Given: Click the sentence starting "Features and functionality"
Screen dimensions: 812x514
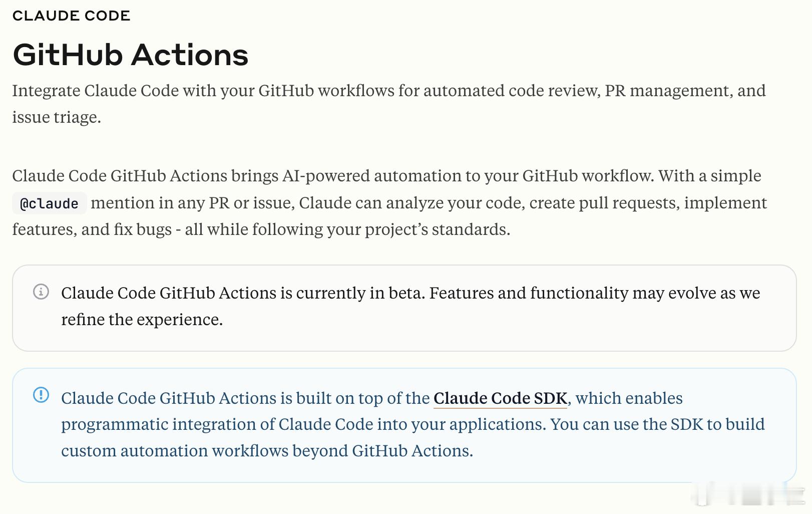Looking at the screenshot, I should pos(594,293).
